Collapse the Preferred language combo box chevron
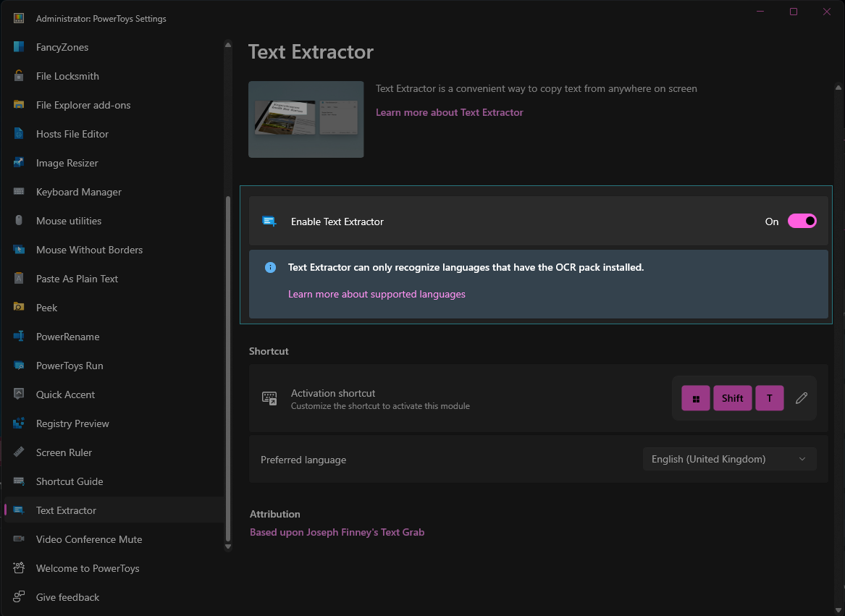Viewport: 845px width, 616px height. click(x=802, y=459)
